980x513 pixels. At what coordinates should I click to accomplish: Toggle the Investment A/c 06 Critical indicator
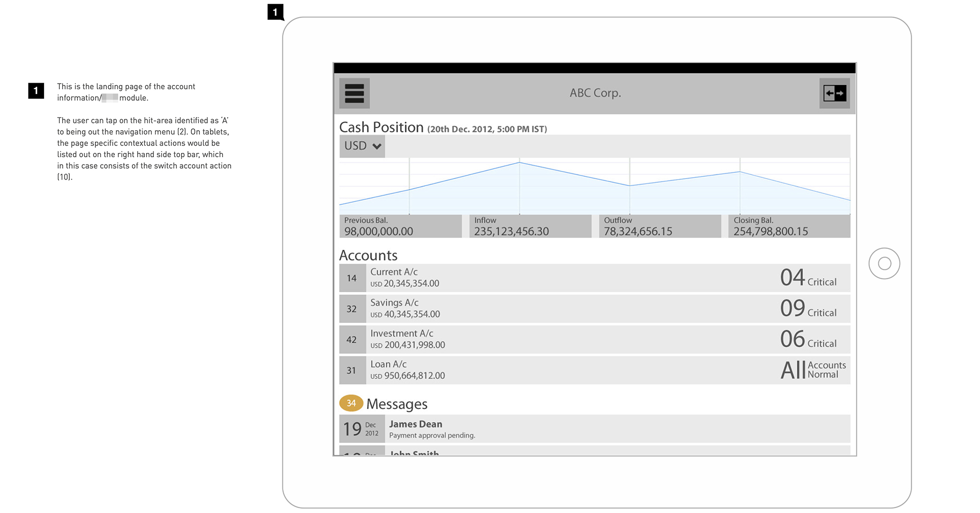pos(808,339)
